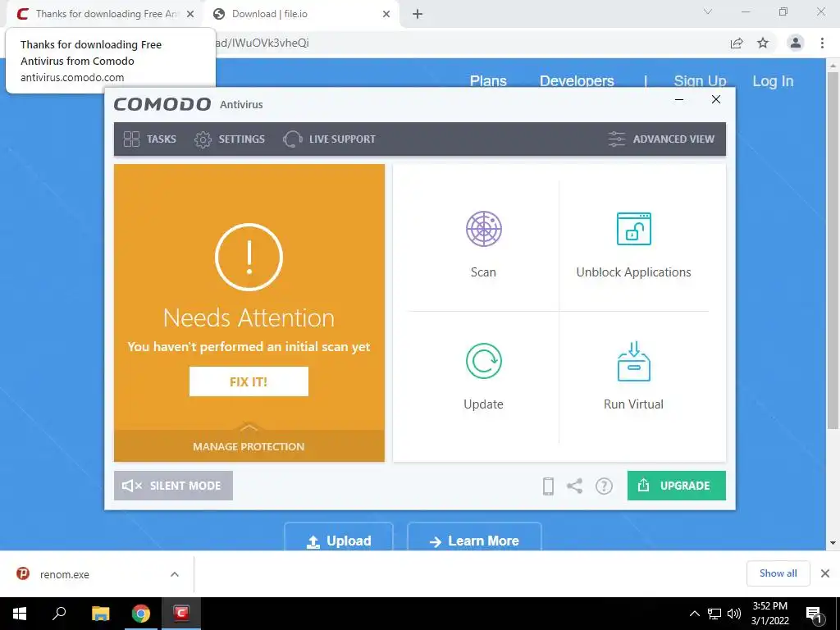Click Comodo taskbar icon
The width and height of the screenshot is (840, 630).
181,614
